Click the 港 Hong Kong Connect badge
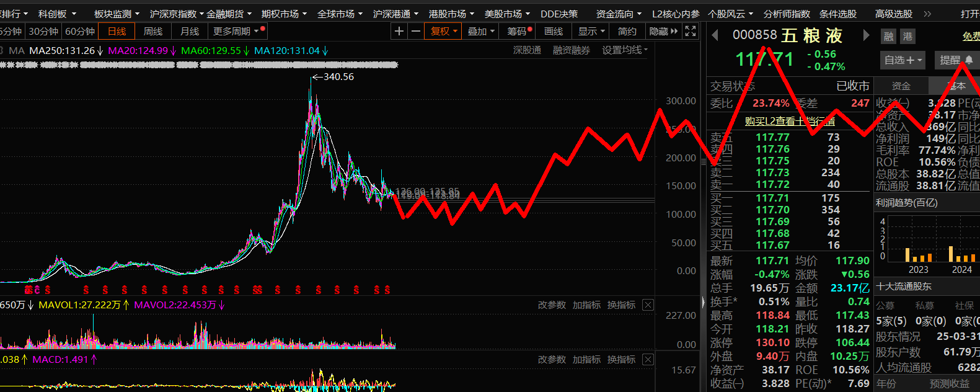This screenshot has width=980, height=392. click(908, 37)
